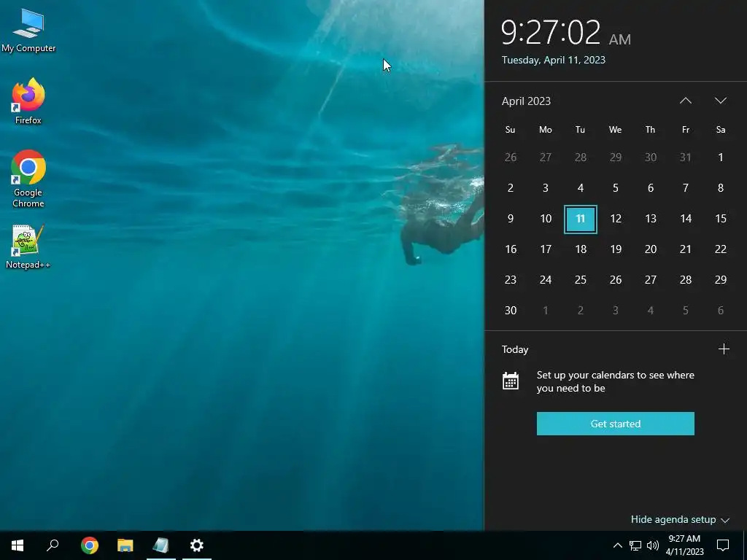Open network status tray icon
747x560 pixels.
[x=635, y=545]
